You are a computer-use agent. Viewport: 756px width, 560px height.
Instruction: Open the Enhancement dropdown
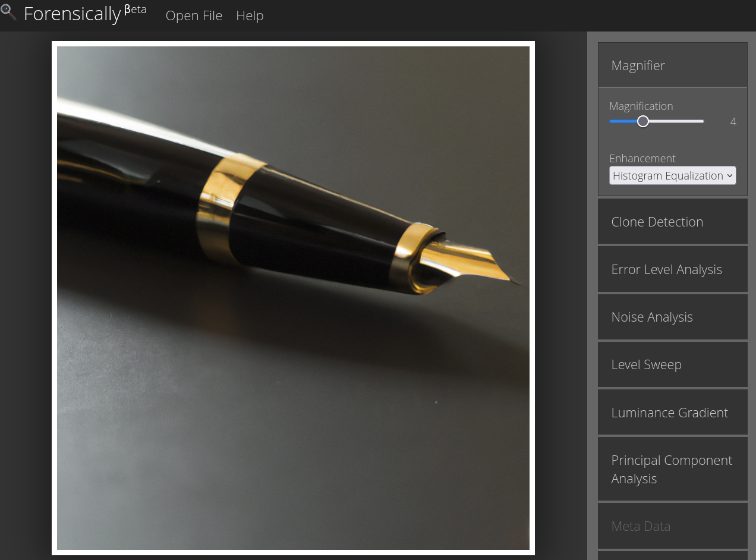point(673,175)
